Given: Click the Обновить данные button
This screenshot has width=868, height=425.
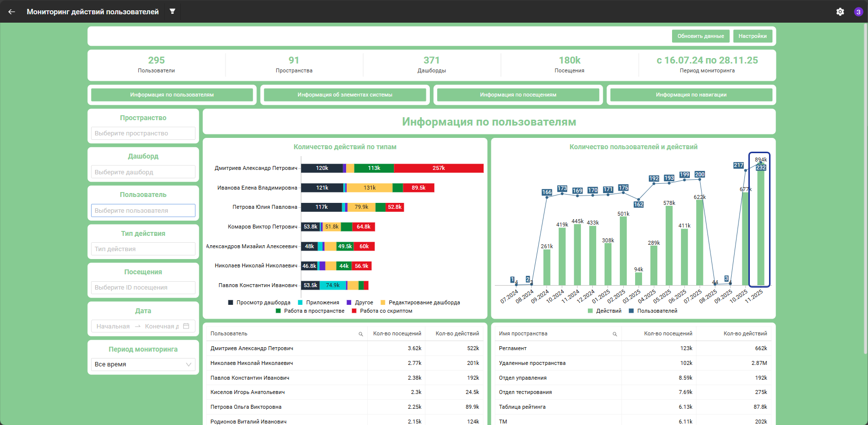Looking at the screenshot, I should click(701, 36).
